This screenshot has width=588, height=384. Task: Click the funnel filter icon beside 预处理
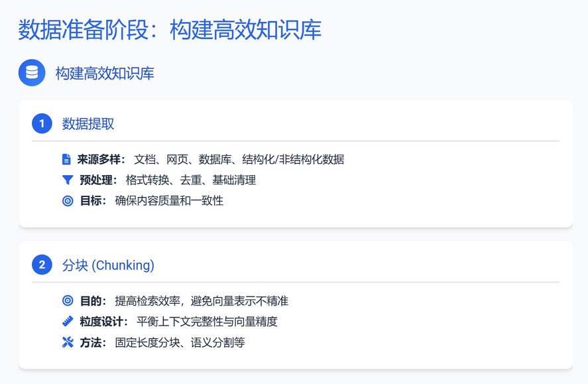point(68,180)
